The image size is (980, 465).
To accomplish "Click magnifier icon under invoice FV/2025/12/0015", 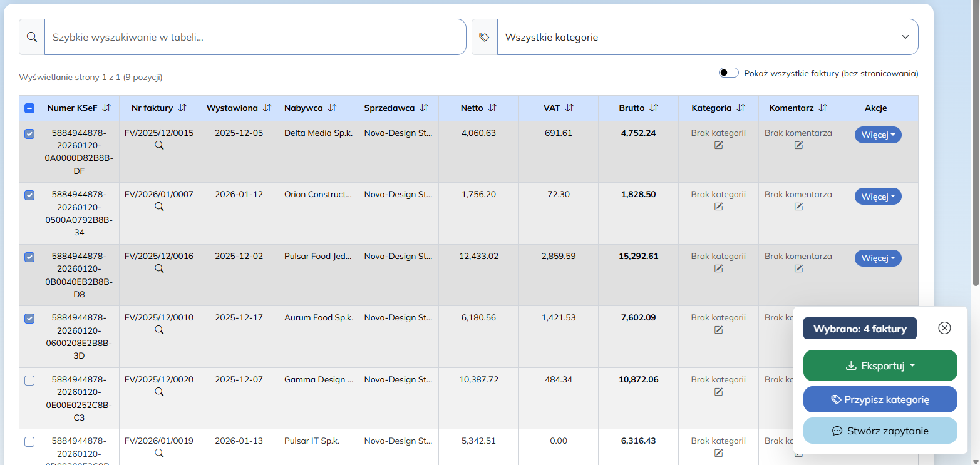I will (159, 145).
